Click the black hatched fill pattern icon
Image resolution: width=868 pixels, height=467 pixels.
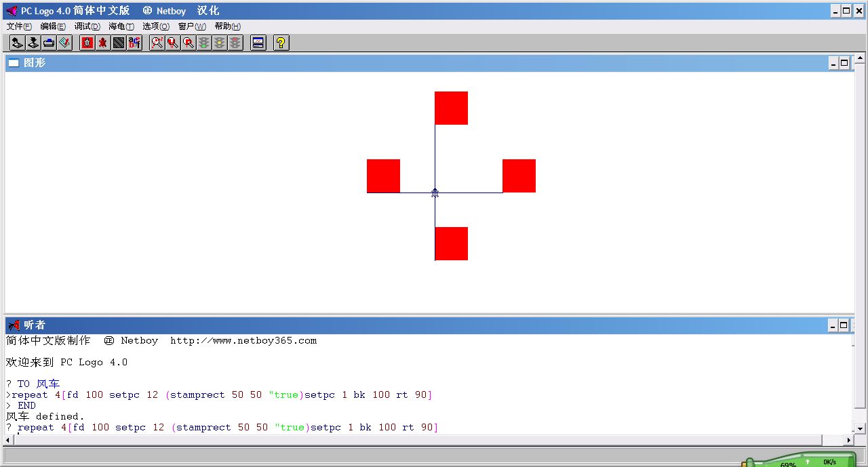(x=119, y=43)
